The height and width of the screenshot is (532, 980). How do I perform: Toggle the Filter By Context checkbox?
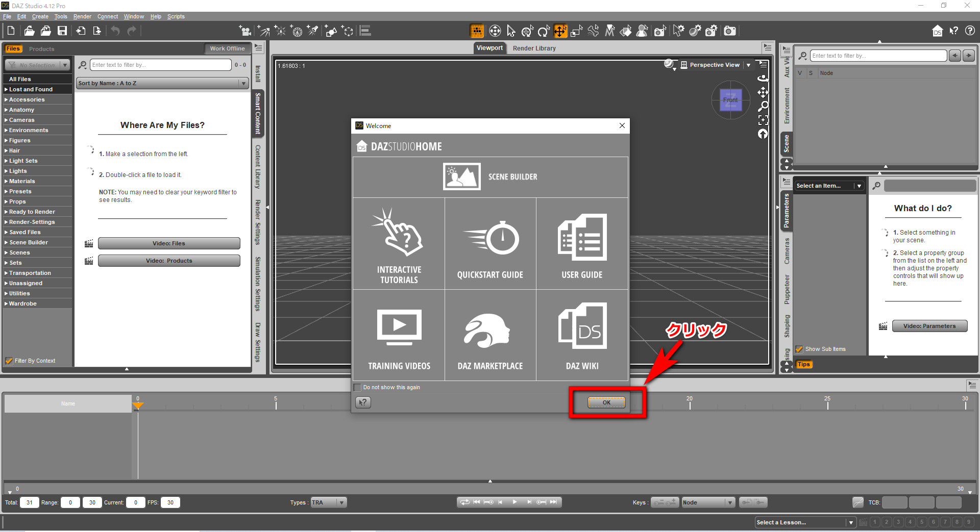click(9, 361)
